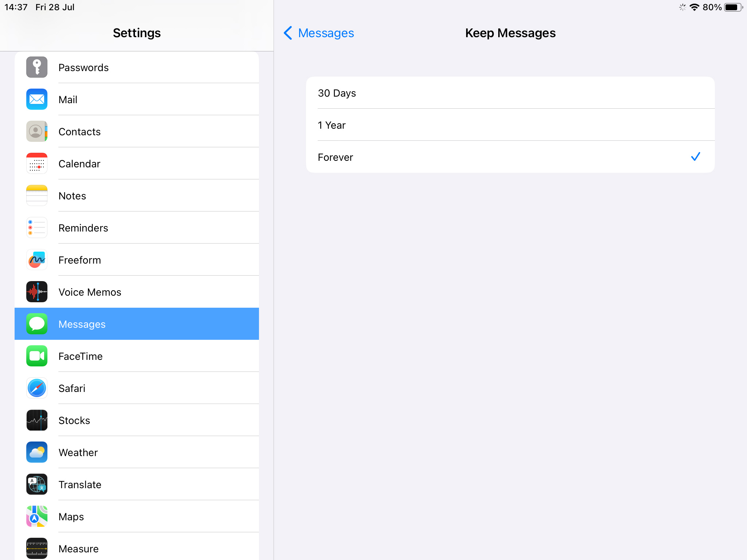Open Contacts settings

point(137,132)
